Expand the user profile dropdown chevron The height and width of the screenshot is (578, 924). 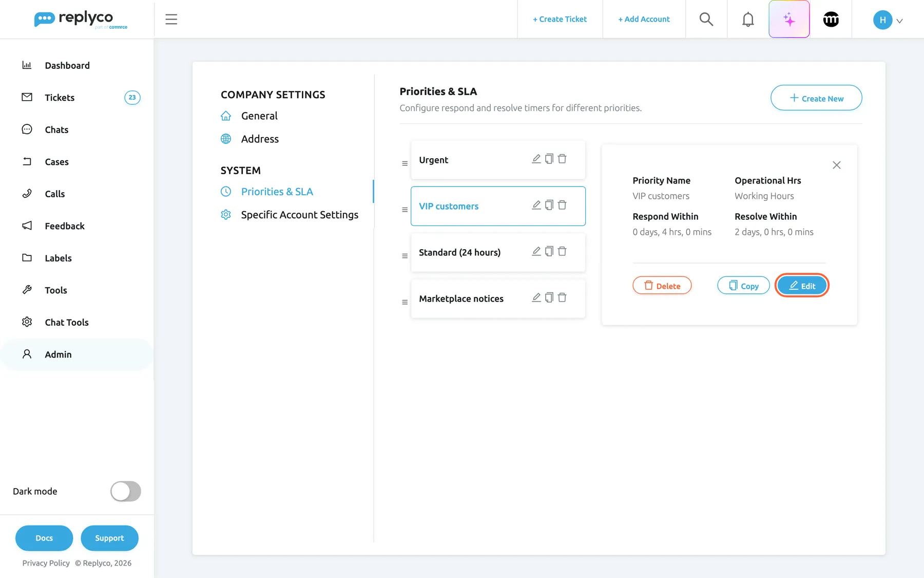[899, 21]
